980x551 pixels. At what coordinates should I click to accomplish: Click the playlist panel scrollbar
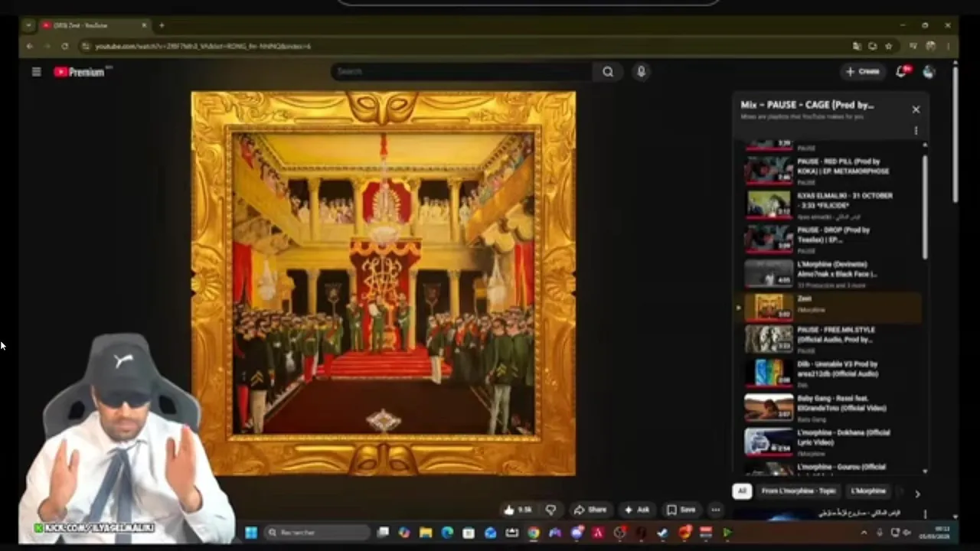925,207
